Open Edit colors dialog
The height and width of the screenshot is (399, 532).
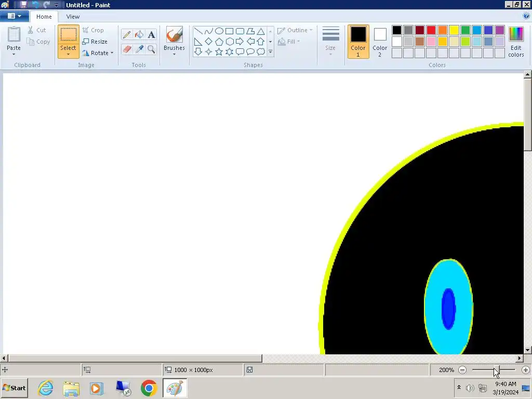(x=516, y=42)
